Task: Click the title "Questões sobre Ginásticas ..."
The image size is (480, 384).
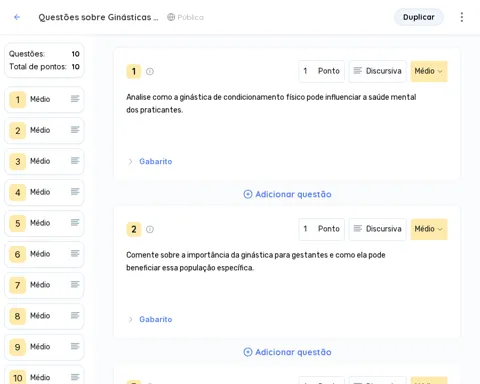Action: (x=98, y=17)
